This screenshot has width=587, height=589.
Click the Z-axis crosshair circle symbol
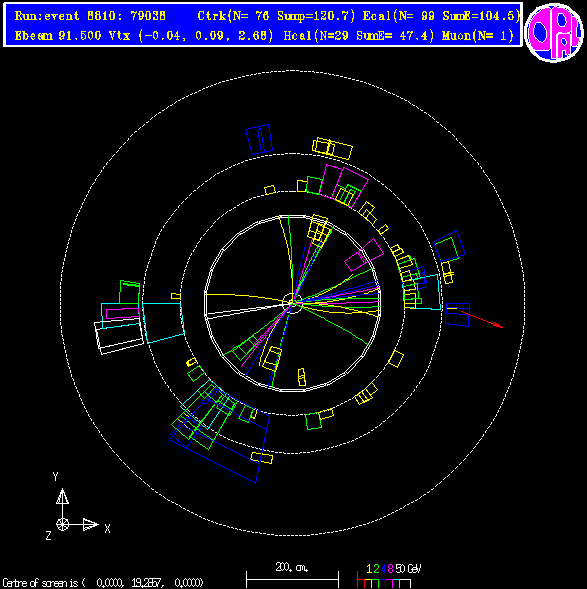click(62, 524)
